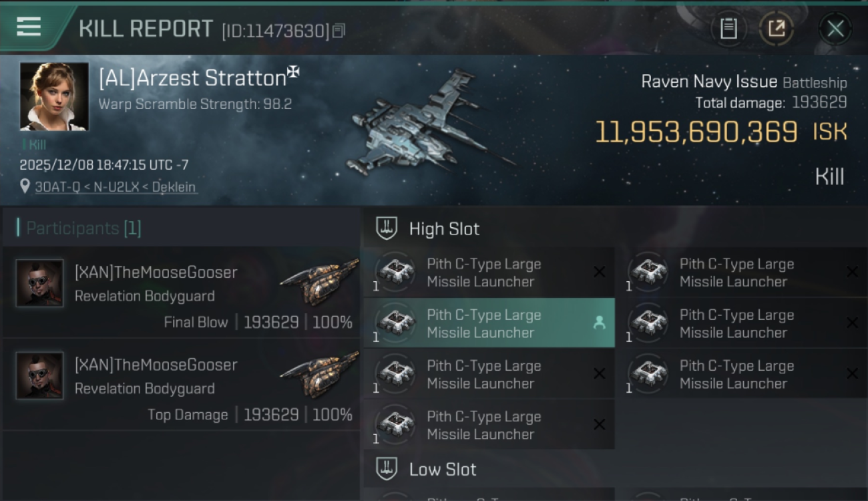Viewport: 868px width, 501px height.
Task: Click the person icon on highlighted launcher
Action: [599, 323]
